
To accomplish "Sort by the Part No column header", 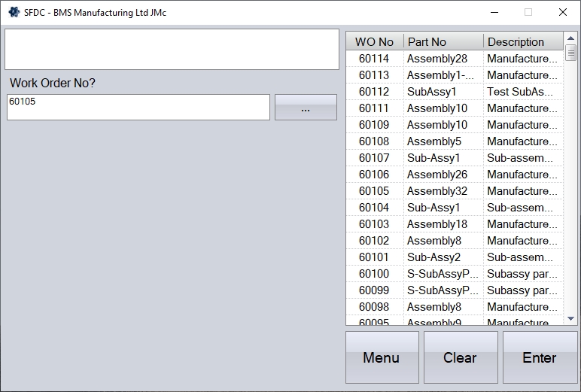I will [443, 42].
